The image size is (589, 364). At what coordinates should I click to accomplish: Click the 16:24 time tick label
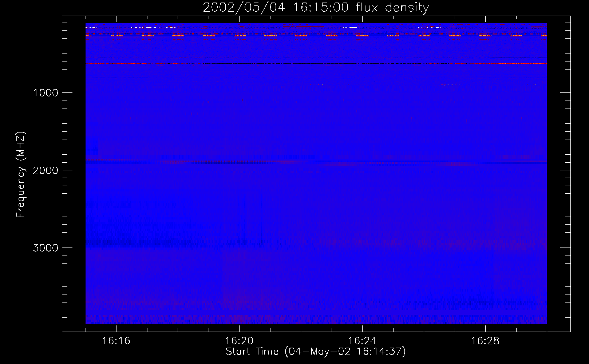pos(362,341)
